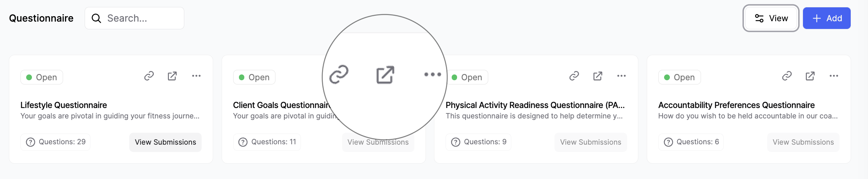Expand three-dot menu on Physical Activity card
Viewport: 868px width, 179px height.
(621, 76)
